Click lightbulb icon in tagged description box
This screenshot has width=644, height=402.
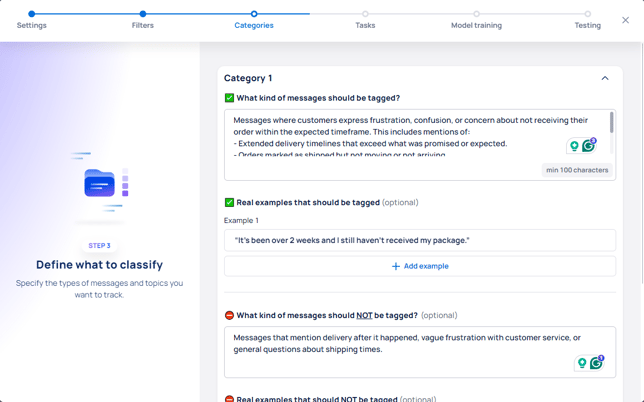574,146
